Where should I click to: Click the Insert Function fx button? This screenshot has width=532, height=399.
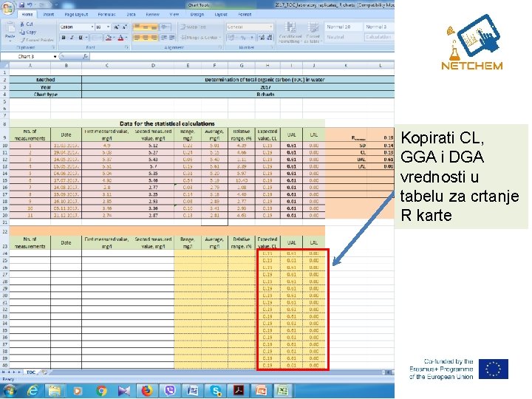tap(85, 56)
